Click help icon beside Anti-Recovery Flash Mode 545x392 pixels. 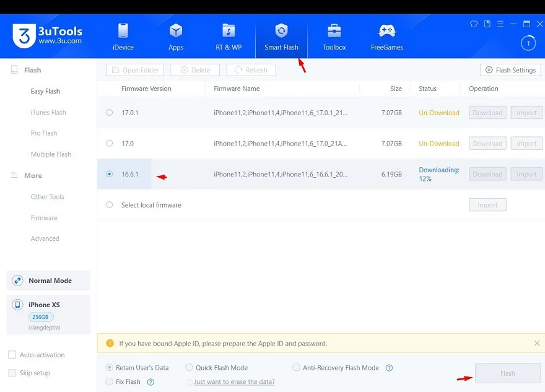coord(390,368)
